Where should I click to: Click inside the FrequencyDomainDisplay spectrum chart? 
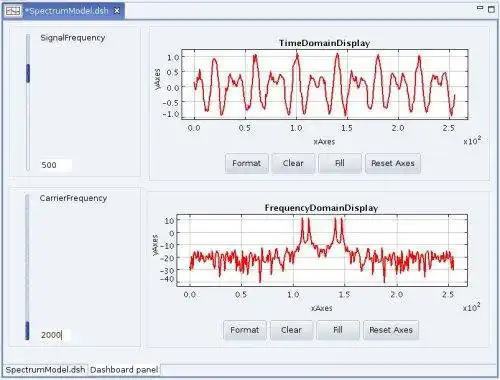coord(322,250)
